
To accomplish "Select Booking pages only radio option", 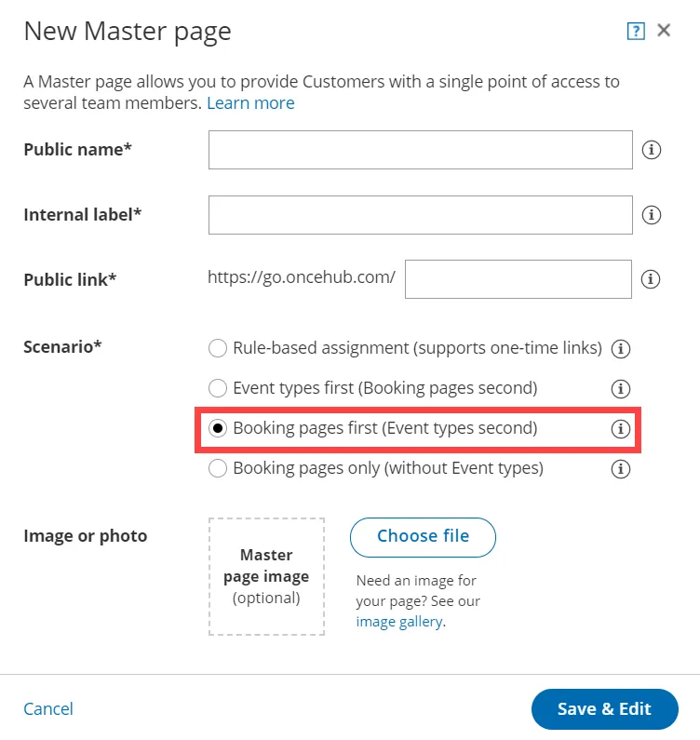I will coord(218,468).
